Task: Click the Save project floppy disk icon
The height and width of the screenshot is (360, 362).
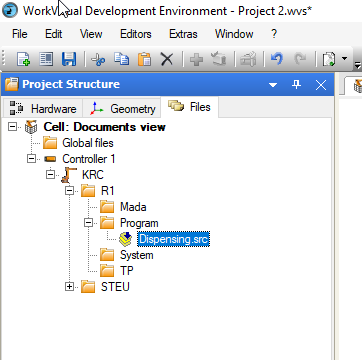Action: (x=69, y=59)
